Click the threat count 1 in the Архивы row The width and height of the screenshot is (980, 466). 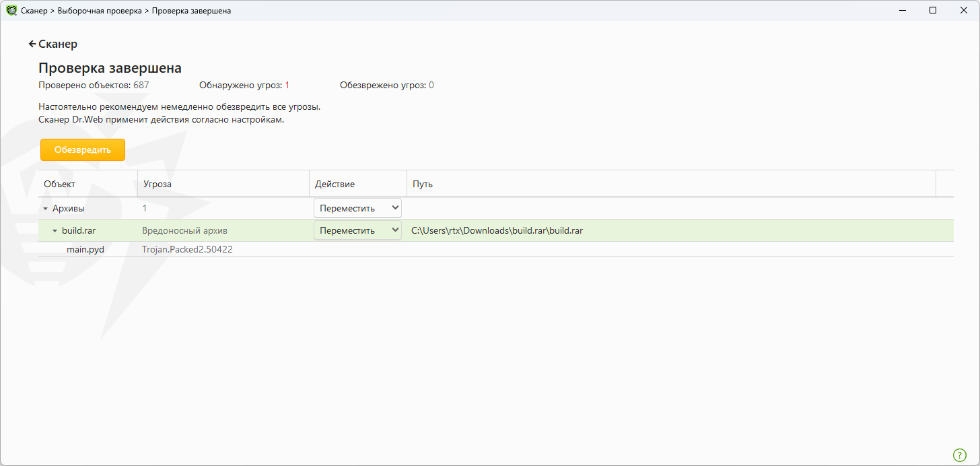pyautogui.click(x=144, y=209)
